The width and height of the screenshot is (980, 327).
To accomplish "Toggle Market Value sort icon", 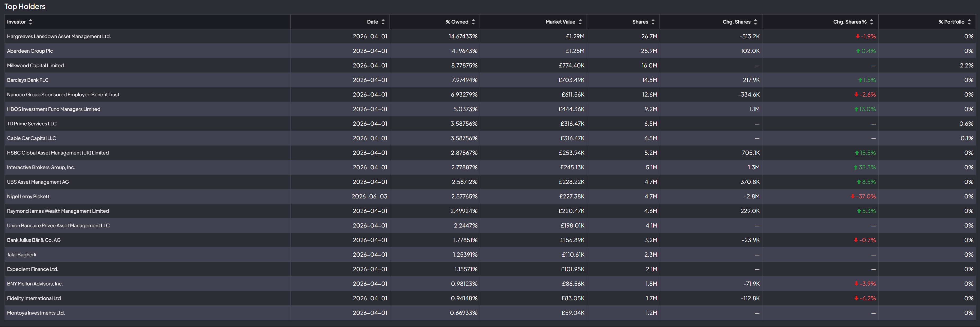I will [x=580, y=22].
